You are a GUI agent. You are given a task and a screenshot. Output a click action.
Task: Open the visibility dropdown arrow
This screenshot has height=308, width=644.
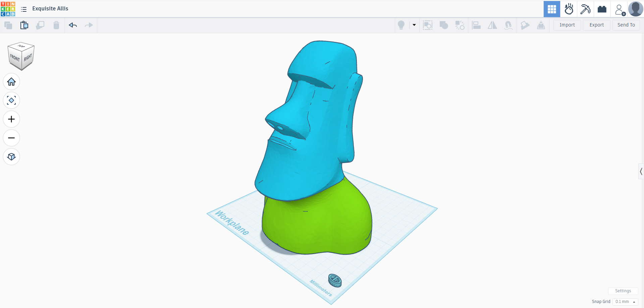coord(414,25)
